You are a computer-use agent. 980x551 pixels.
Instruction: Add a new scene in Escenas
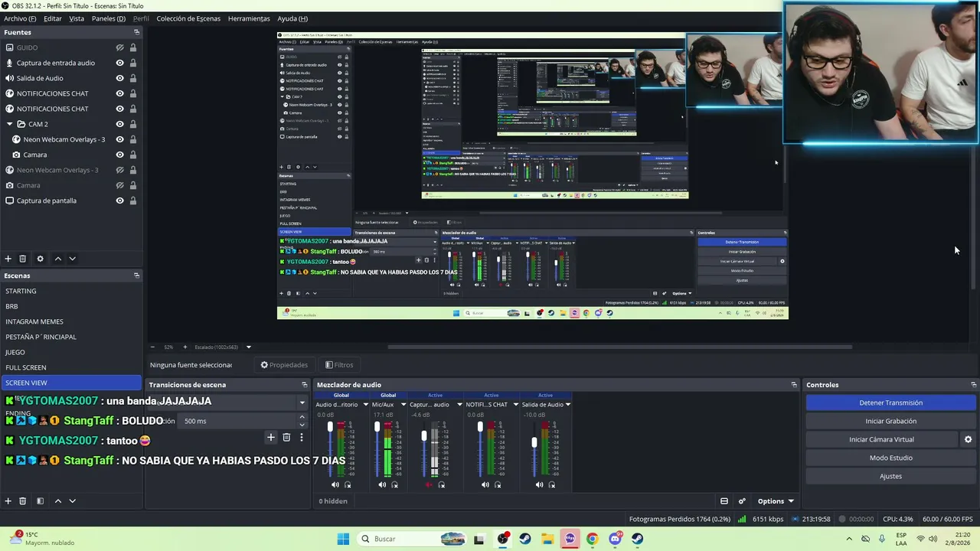pos(8,501)
